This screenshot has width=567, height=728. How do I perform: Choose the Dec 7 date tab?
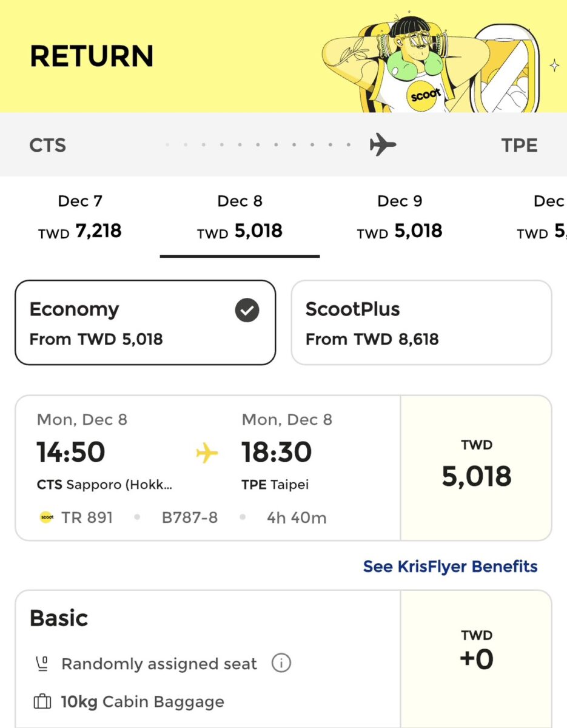(80, 217)
